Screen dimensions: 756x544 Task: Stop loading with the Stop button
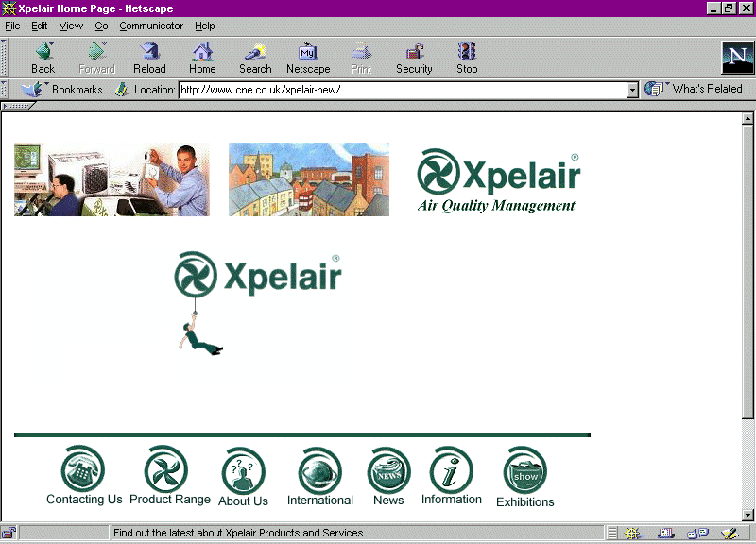467,58
